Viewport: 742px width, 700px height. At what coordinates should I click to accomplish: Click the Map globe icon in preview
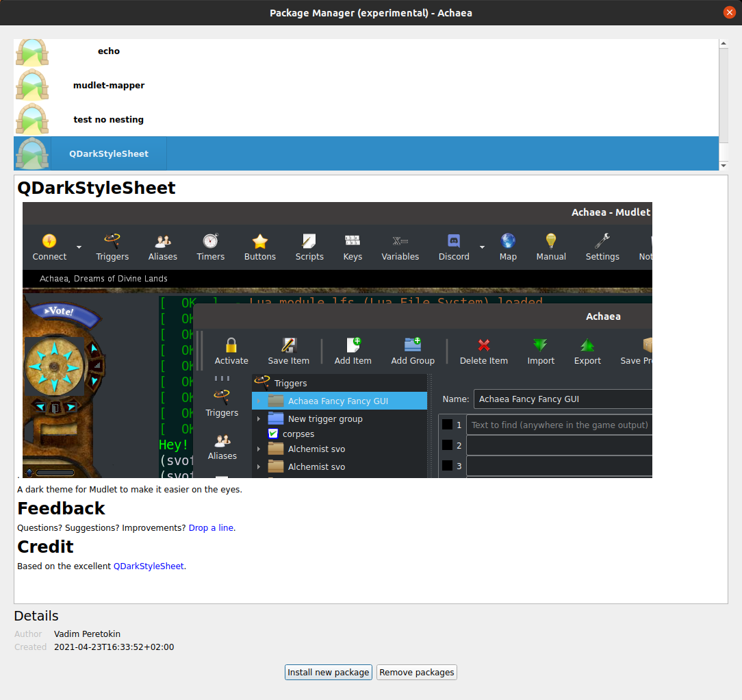[x=508, y=241]
